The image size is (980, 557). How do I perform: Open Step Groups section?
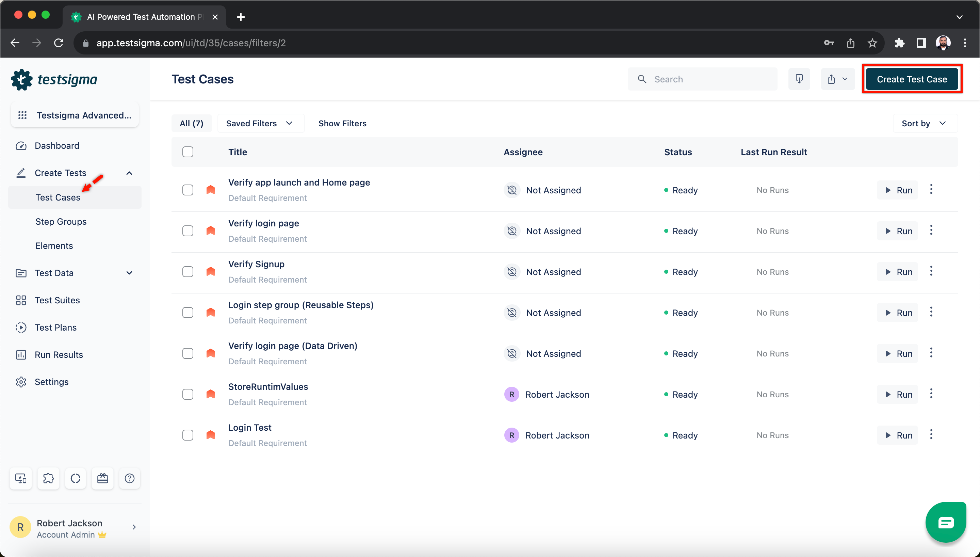61,221
